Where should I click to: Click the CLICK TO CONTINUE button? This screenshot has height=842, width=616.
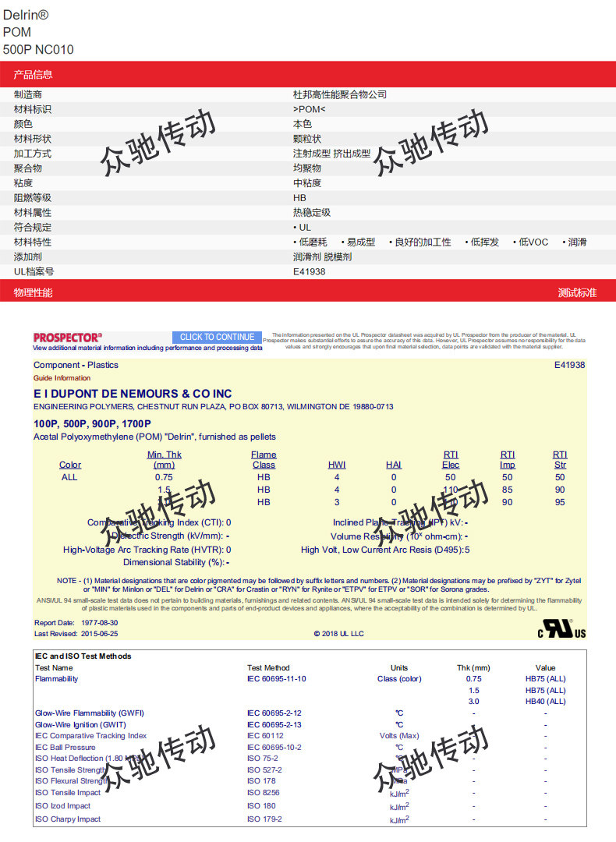[x=217, y=337]
